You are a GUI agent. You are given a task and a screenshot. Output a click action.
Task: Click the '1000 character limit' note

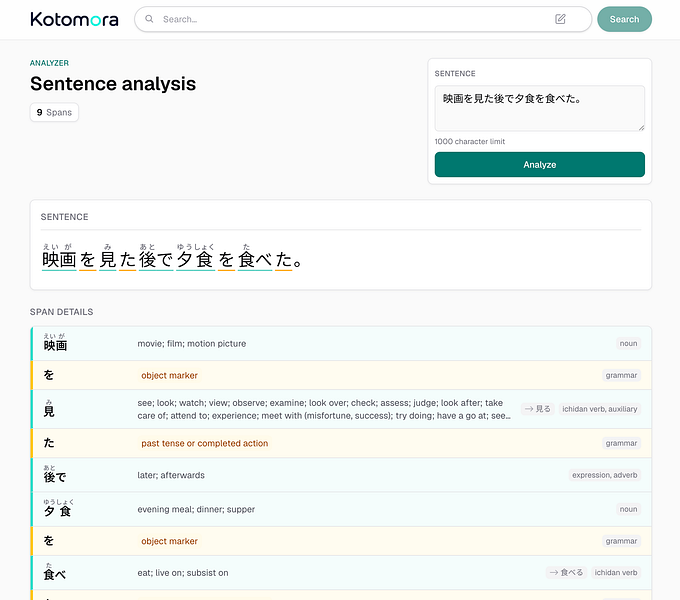[470, 141]
